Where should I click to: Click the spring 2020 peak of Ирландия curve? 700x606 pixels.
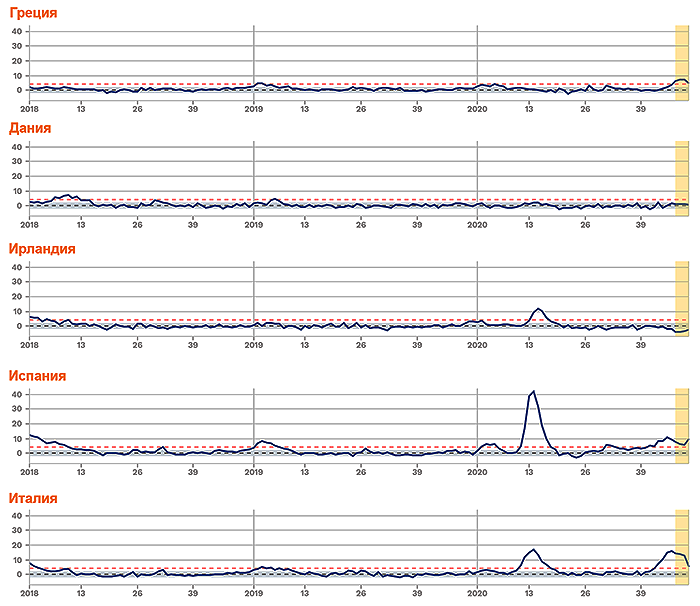tap(538, 309)
